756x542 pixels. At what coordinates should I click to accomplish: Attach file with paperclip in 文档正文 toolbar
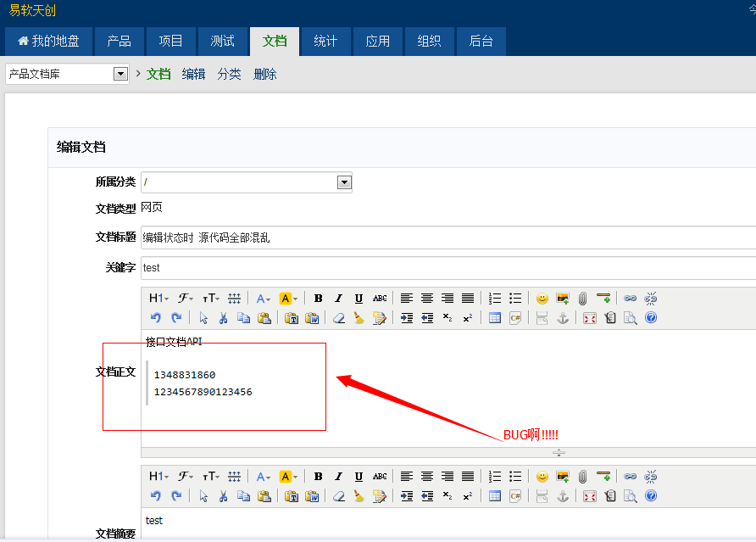tap(582, 299)
